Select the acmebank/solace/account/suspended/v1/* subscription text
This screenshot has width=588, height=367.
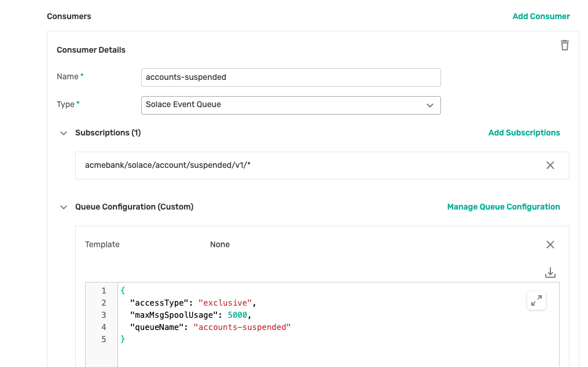tap(168, 166)
